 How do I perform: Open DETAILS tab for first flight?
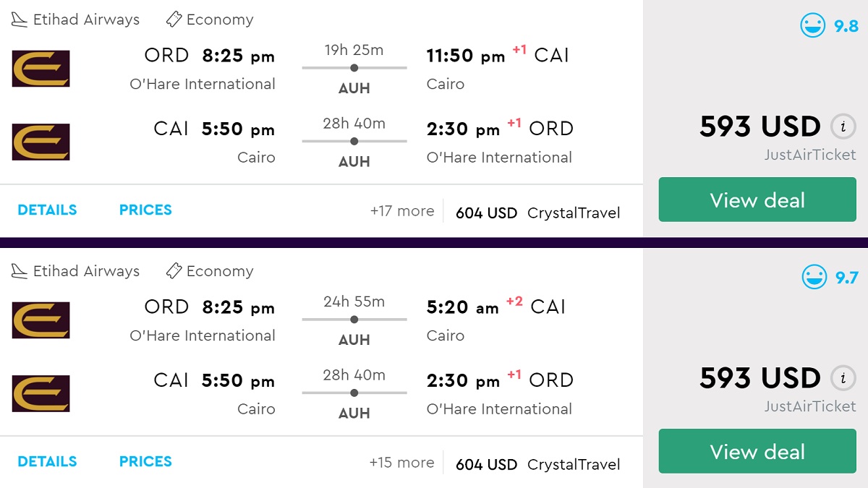coord(47,210)
